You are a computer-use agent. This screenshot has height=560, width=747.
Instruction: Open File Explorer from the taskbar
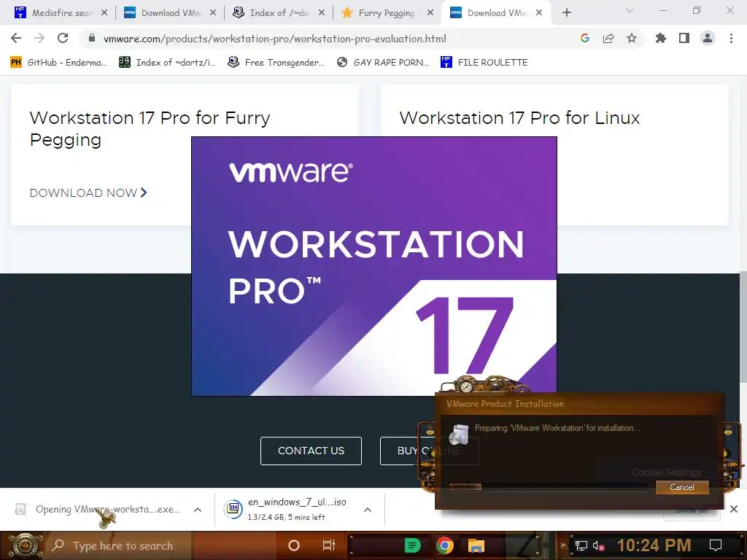(476, 545)
